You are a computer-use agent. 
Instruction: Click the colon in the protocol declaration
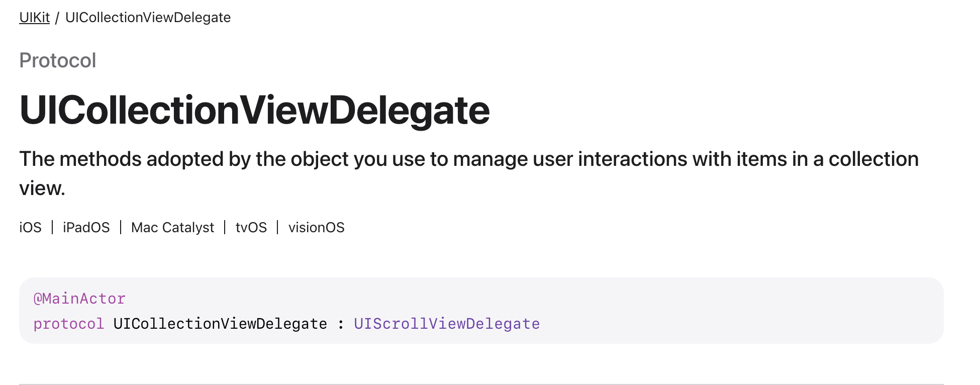tap(341, 324)
